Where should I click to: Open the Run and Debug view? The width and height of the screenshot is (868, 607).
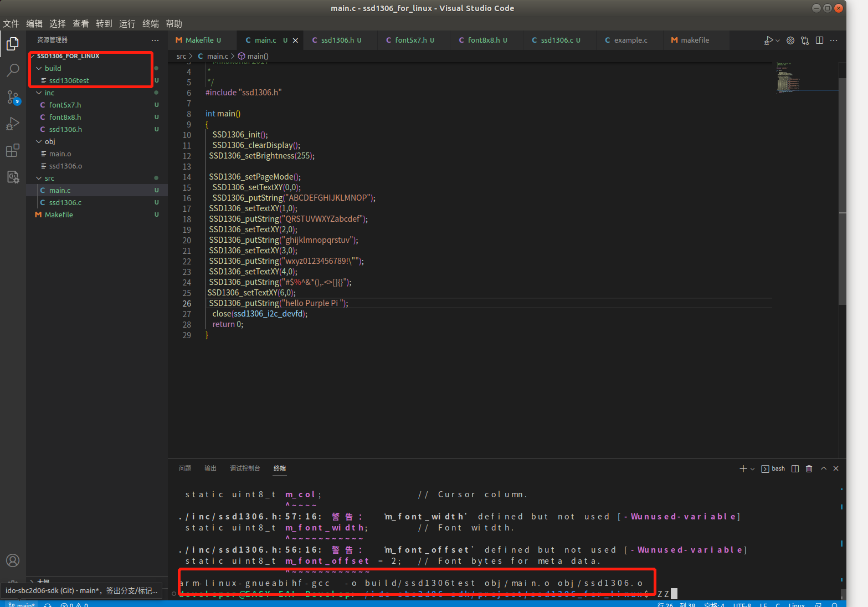(x=13, y=124)
